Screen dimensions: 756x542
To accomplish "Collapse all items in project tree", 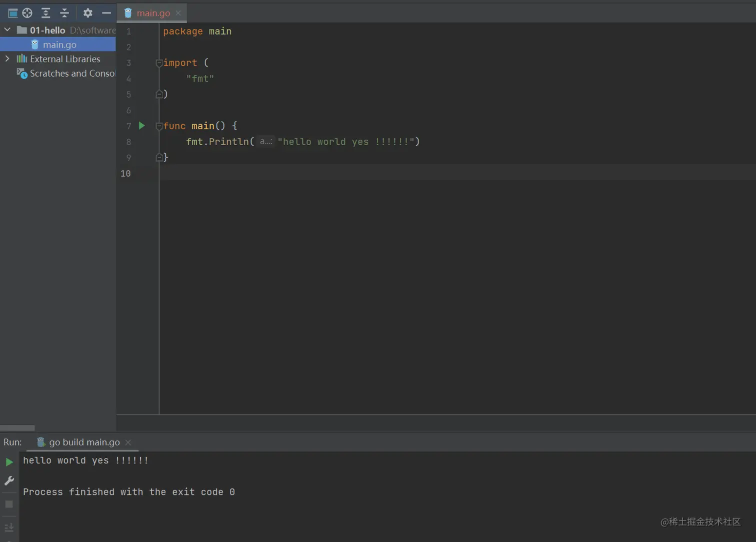I will coord(64,13).
